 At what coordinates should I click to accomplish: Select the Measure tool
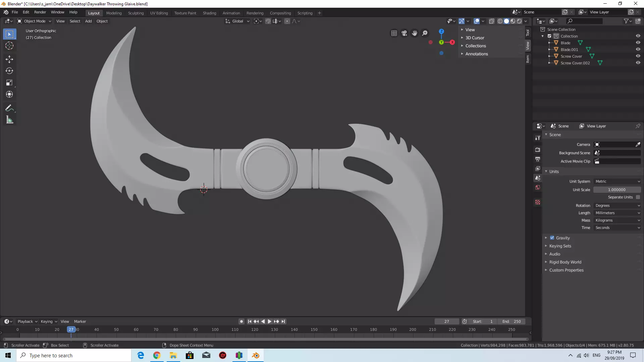9,120
